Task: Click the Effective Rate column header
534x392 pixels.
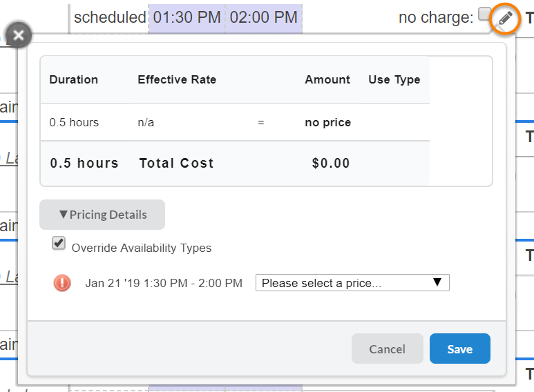Action: tap(177, 79)
